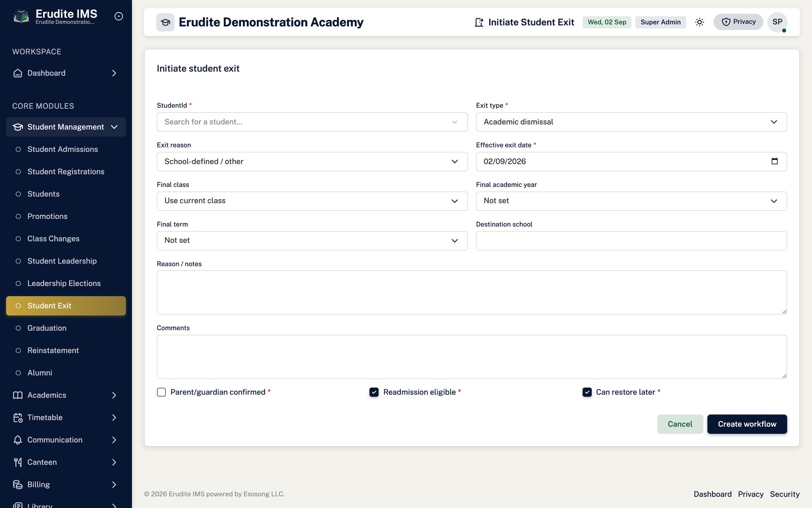Open the Final class dropdown
This screenshot has width=812, height=508.
coord(312,201)
